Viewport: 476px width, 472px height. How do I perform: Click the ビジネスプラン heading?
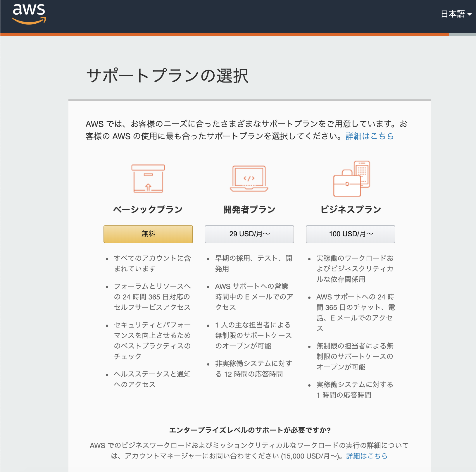(351, 209)
